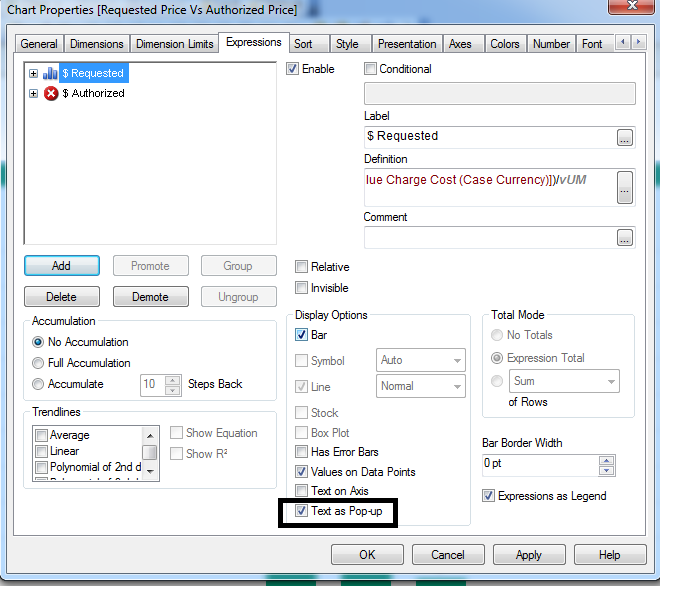Viewport: 690px width, 597px height.
Task: Select the $ Requested expression row
Action: click(x=93, y=73)
